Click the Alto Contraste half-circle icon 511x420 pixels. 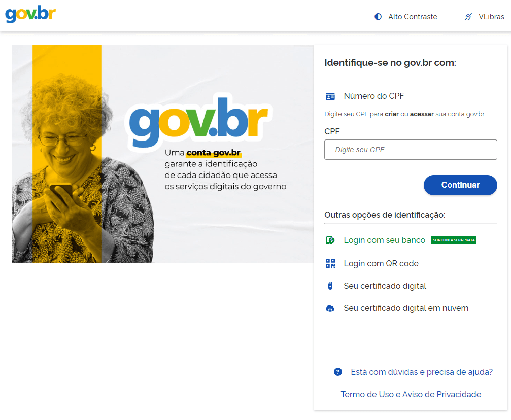[x=378, y=17]
